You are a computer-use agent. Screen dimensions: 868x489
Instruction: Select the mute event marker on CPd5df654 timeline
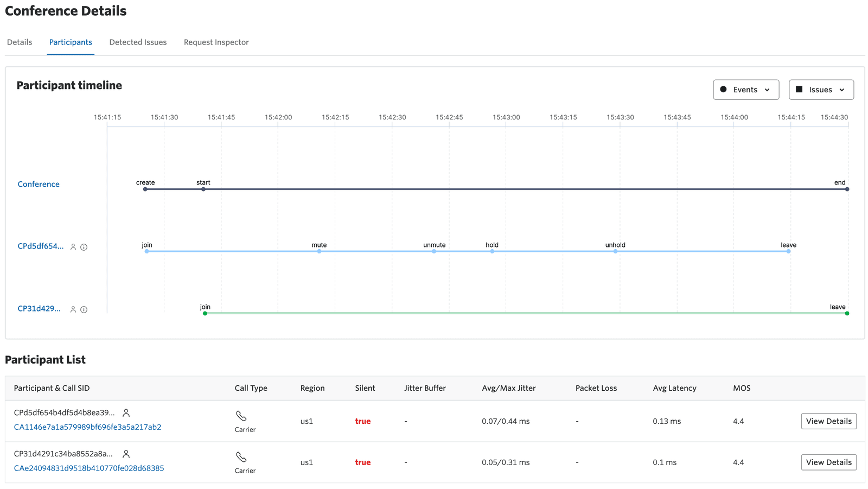pyautogui.click(x=319, y=251)
